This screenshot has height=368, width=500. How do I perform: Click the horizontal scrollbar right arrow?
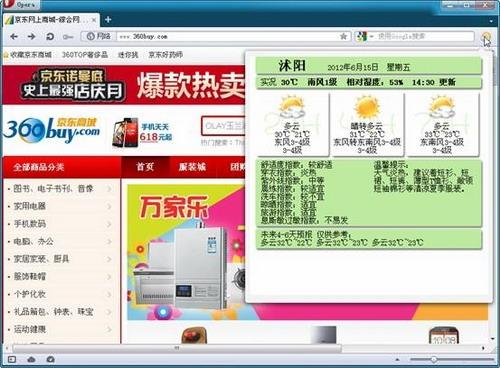pyautogui.click(x=484, y=348)
